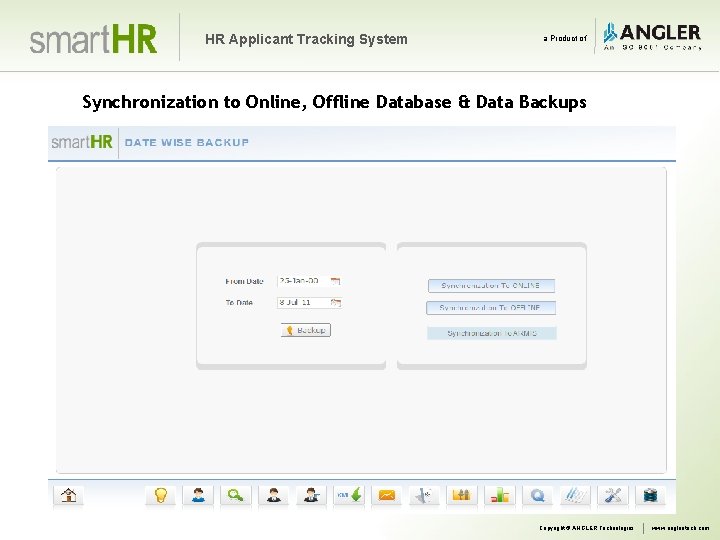Click the yellow box with people icon

coord(462,496)
